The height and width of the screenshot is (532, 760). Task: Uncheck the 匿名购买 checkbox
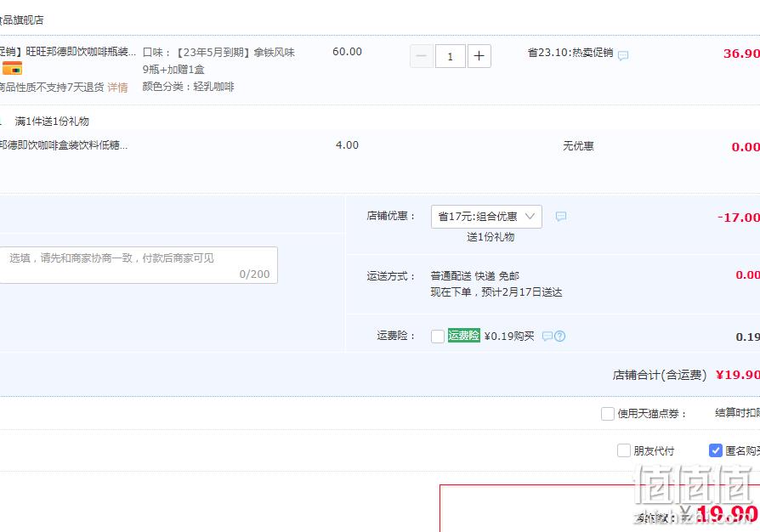(716, 450)
